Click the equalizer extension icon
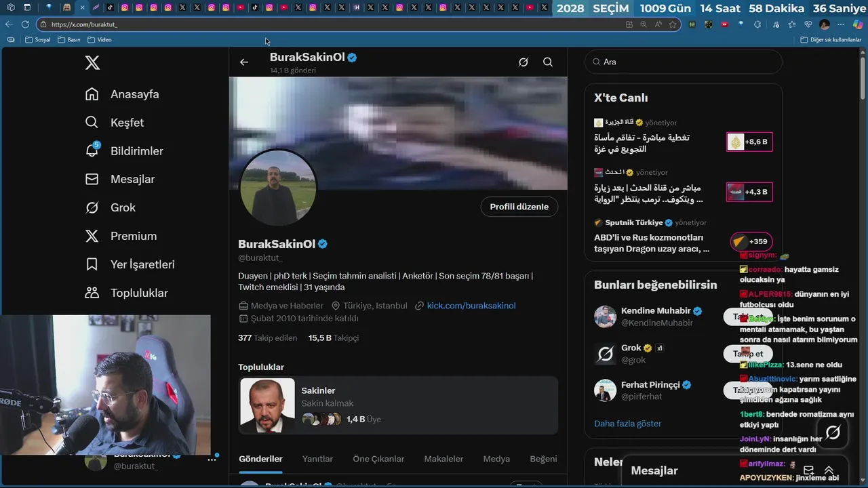868x488 pixels. coord(692,24)
